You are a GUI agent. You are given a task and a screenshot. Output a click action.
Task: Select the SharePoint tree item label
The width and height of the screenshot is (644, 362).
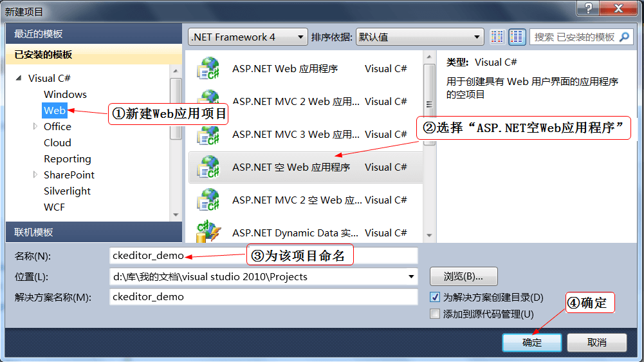point(69,175)
